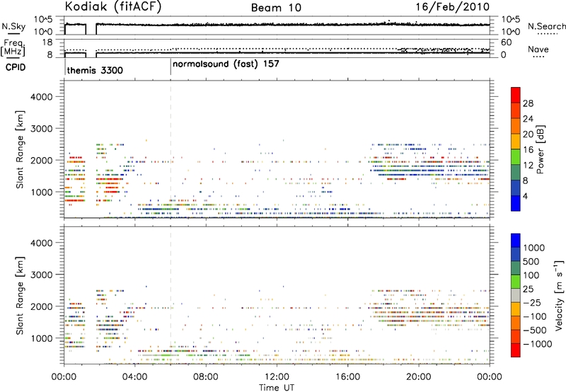Click the dashed CPID change line in power panel
This screenshot has height=392, width=566.
[171, 149]
